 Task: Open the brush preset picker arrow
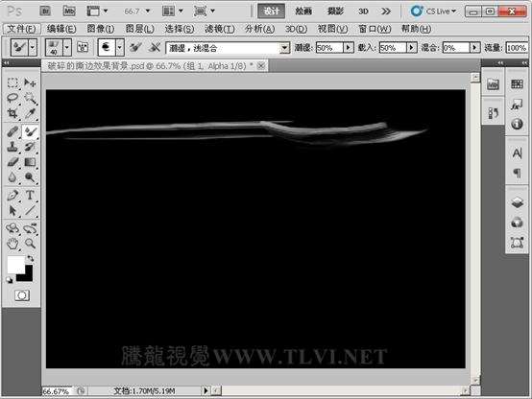(67, 47)
